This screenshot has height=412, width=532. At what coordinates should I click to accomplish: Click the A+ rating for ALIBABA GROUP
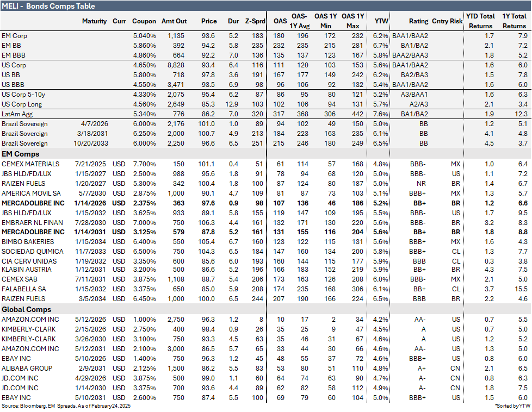(x=422, y=369)
